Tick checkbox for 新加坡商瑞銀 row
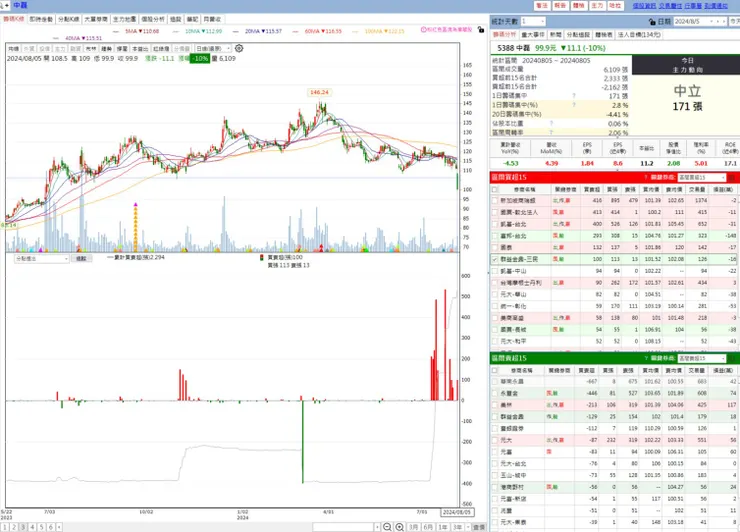 (495, 201)
